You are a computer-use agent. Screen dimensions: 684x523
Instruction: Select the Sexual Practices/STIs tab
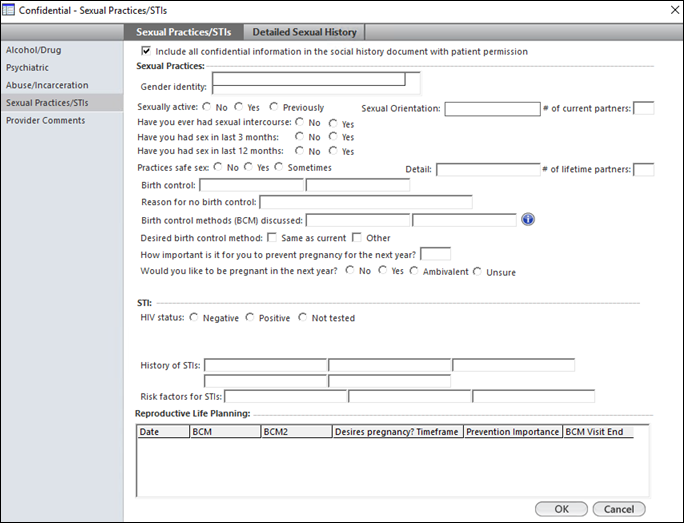pos(184,32)
